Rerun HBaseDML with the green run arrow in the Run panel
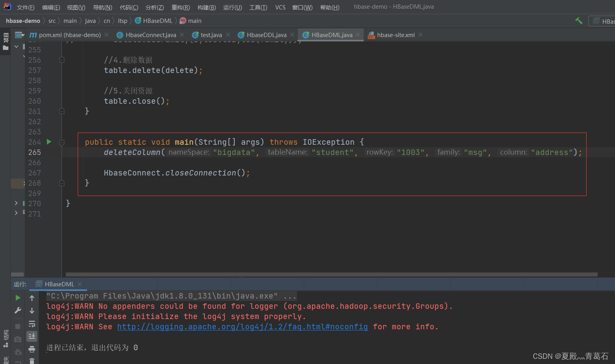This screenshot has width=615, height=364. coord(18,298)
